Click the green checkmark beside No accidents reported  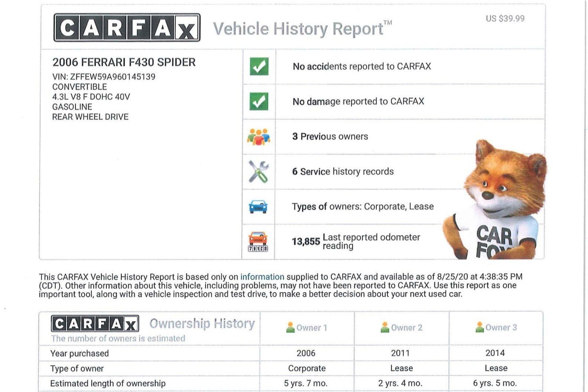point(259,66)
